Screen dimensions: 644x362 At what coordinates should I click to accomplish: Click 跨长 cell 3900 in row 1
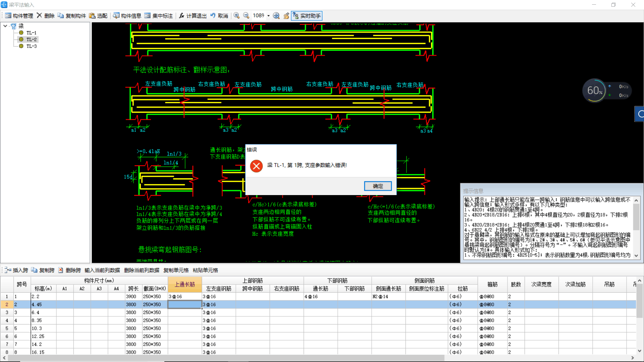(x=133, y=297)
